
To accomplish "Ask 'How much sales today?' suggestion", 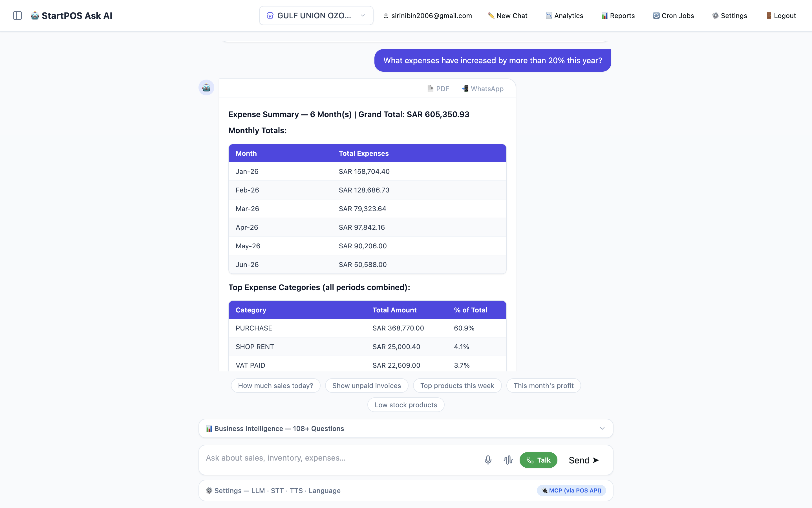I will click(x=275, y=386).
